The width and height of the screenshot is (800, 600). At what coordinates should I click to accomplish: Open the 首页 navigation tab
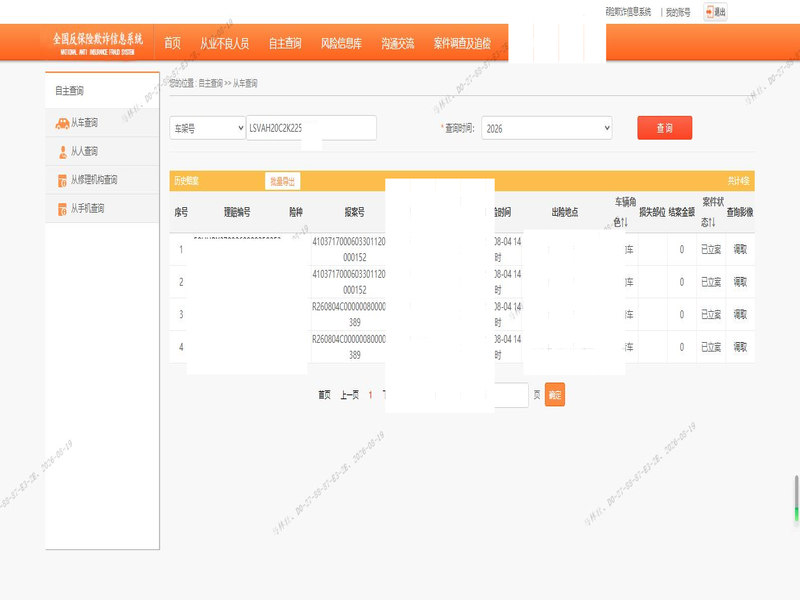tap(172, 43)
